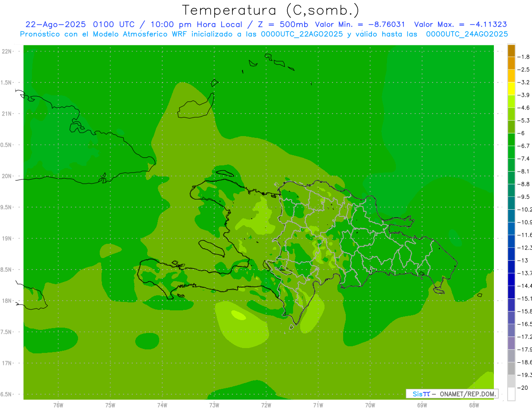Click the "71W" longitude axis label
Viewport: 532px width, 411px height.
point(318,405)
